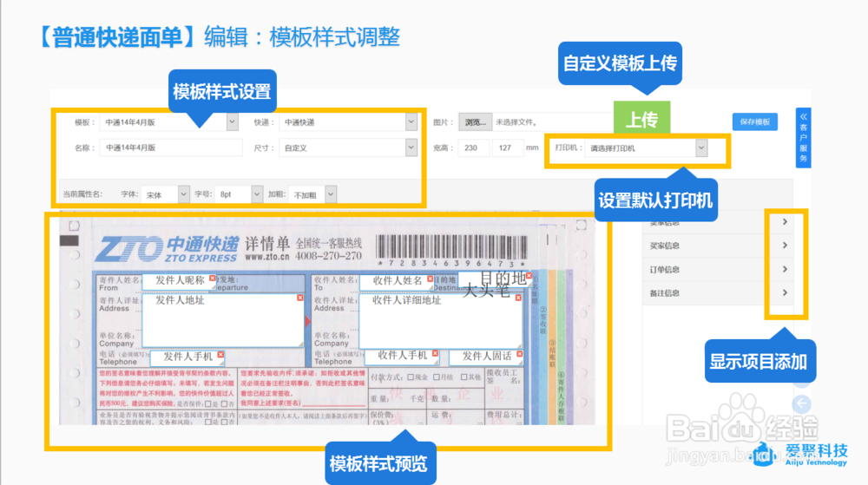Screen dimensions: 868x485
Task: Remove the 发件人手机 field with its red X
Action: tap(220, 355)
